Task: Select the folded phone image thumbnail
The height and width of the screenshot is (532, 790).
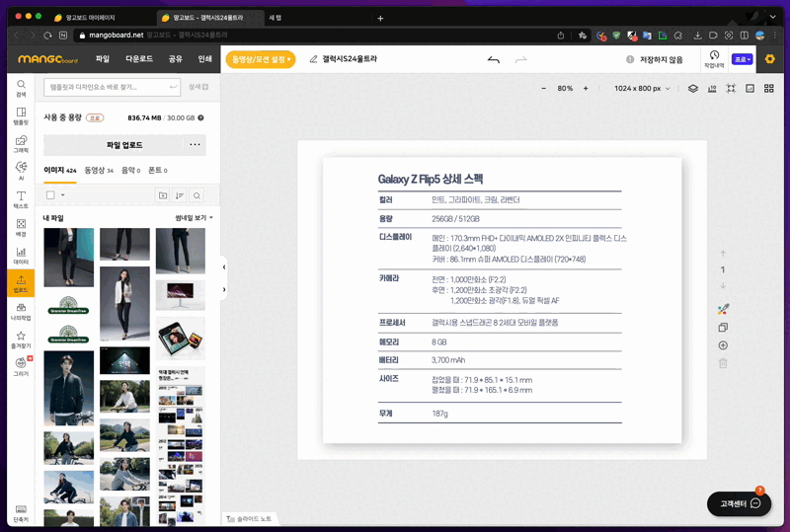Action: coord(181,338)
